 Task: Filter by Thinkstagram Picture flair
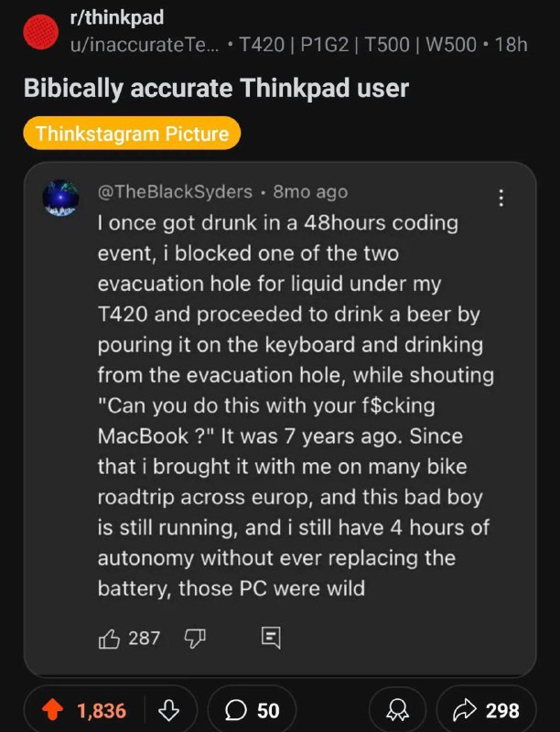pos(132,133)
